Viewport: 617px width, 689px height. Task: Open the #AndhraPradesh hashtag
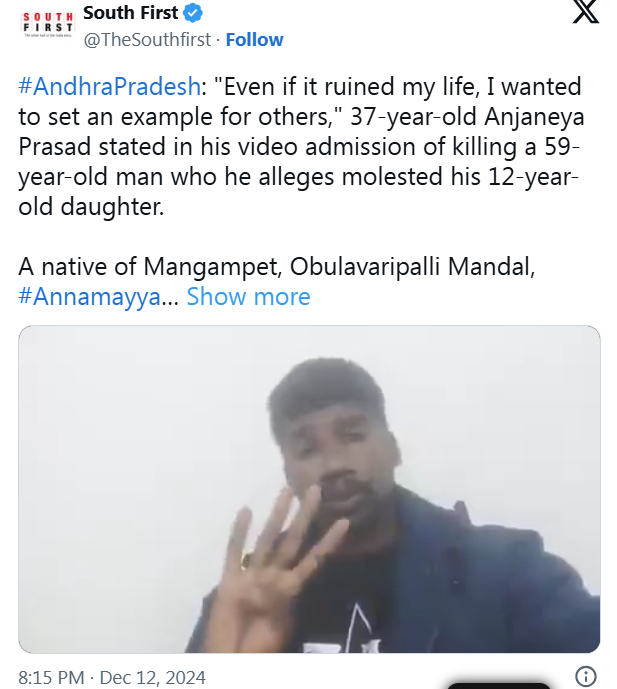(x=110, y=87)
